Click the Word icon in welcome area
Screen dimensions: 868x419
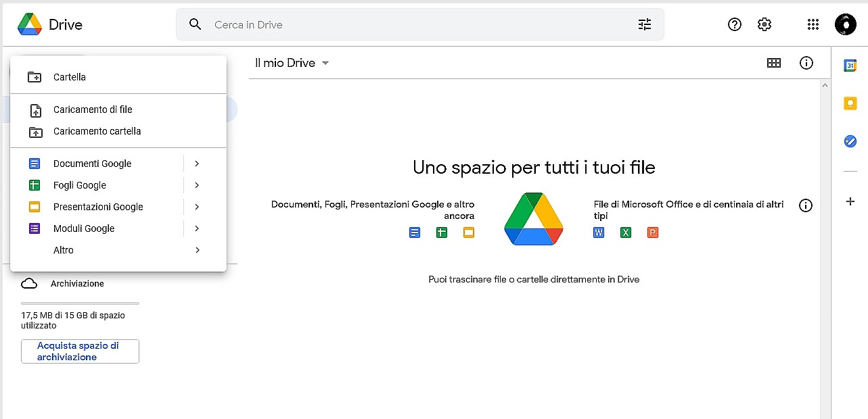click(599, 232)
